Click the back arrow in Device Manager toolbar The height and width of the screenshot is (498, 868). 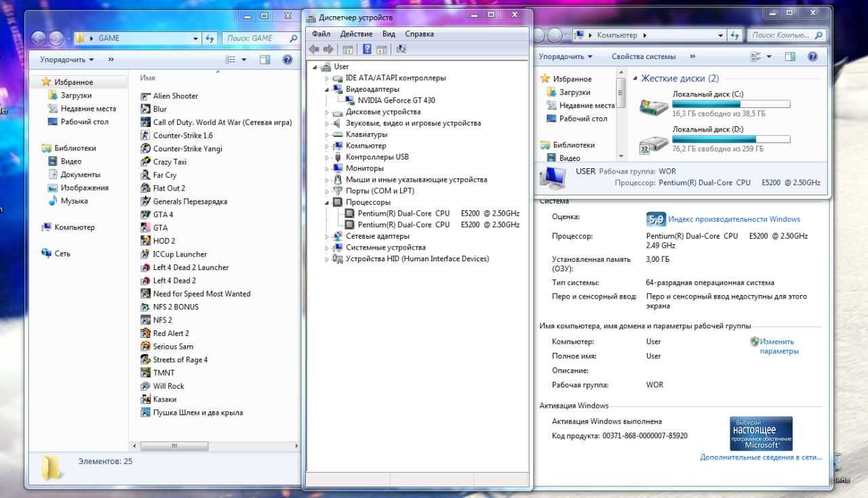[313, 49]
